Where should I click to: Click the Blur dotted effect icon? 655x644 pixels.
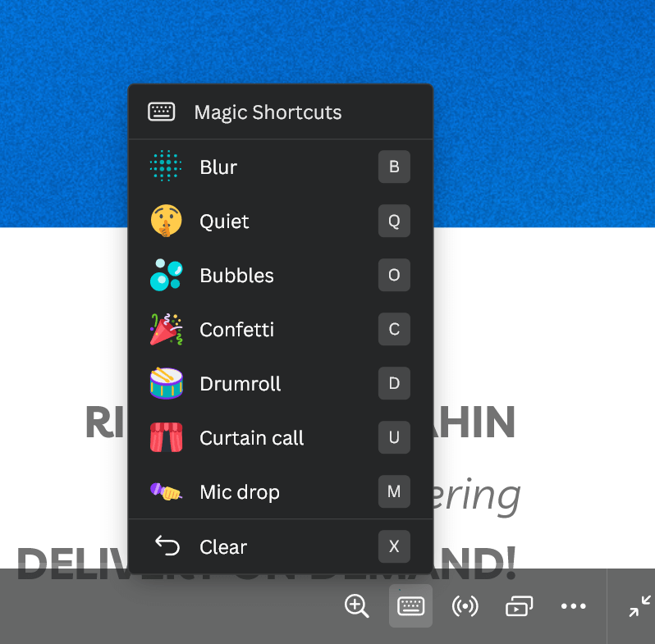[x=166, y=166]
